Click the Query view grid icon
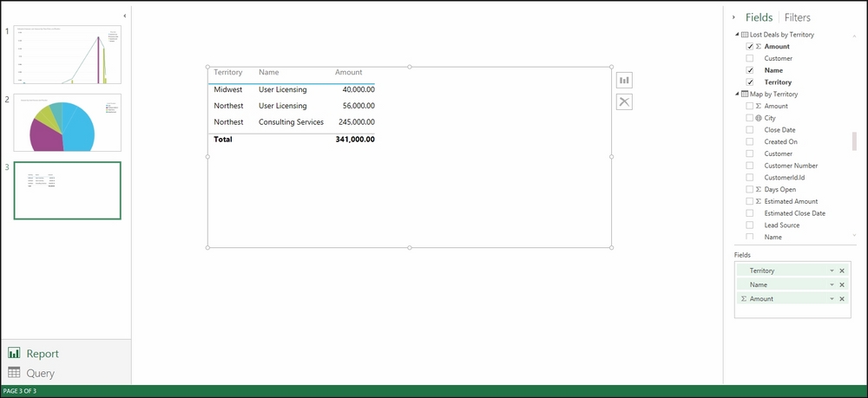The width and height of the screenshot is (868, 398). pyautogui.click(x=14, y=373)
